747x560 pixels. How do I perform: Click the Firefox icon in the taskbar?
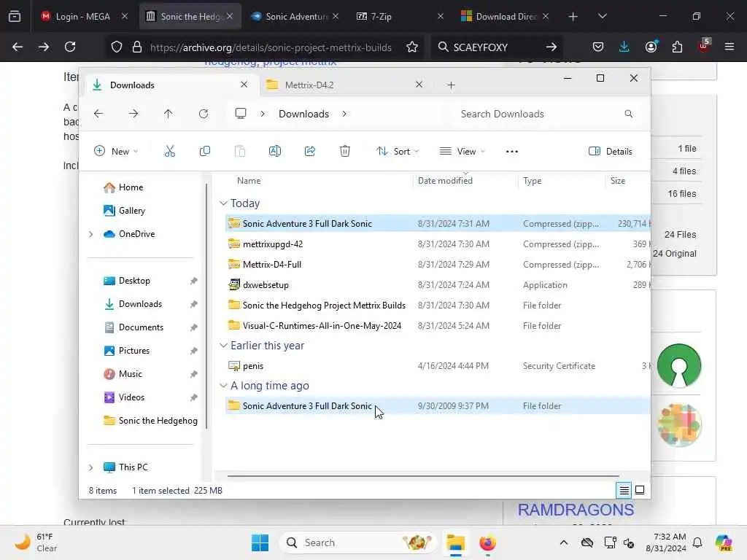(487, 542)
